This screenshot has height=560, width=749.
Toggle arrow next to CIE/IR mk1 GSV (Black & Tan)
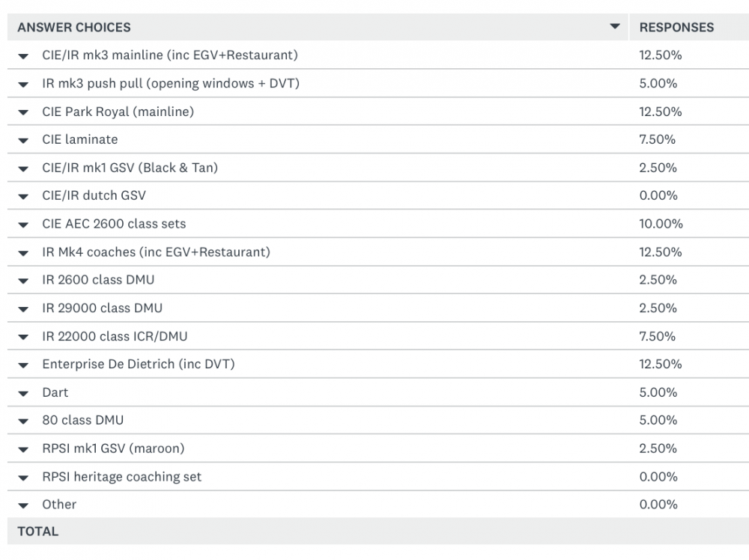24,168
